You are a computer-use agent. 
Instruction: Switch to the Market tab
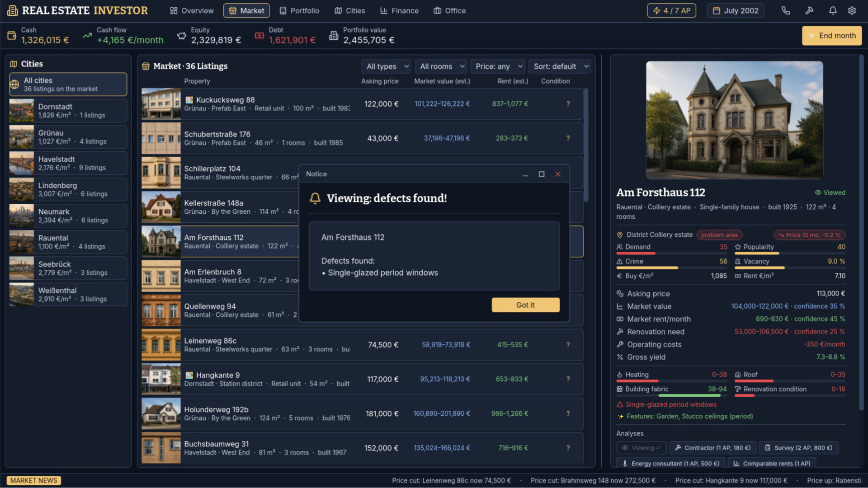pos(246,10)
